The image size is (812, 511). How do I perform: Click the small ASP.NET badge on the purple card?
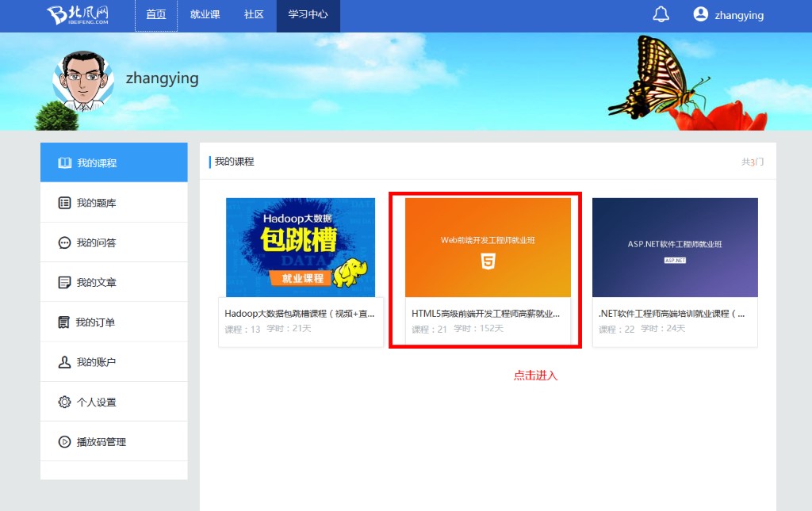pos(675,260)
